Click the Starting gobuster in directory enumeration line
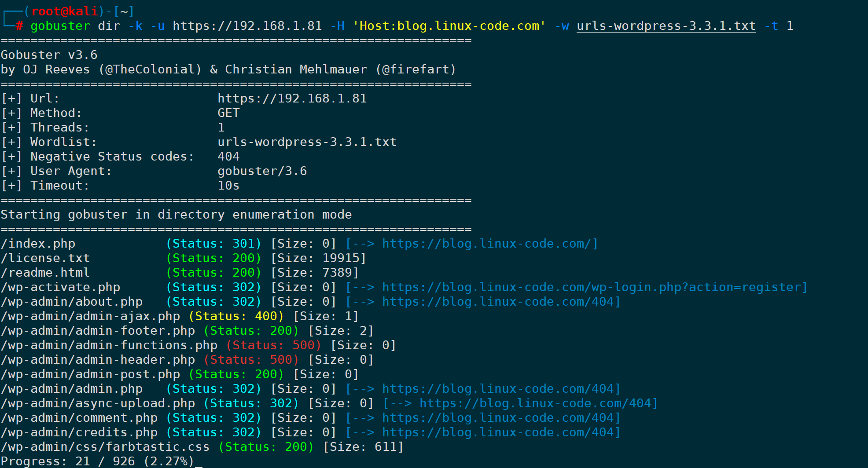 (177, 215)
